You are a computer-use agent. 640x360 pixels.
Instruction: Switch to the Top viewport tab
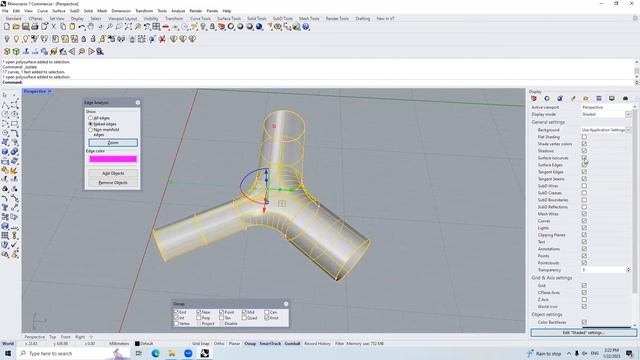(x=53, y=337)
